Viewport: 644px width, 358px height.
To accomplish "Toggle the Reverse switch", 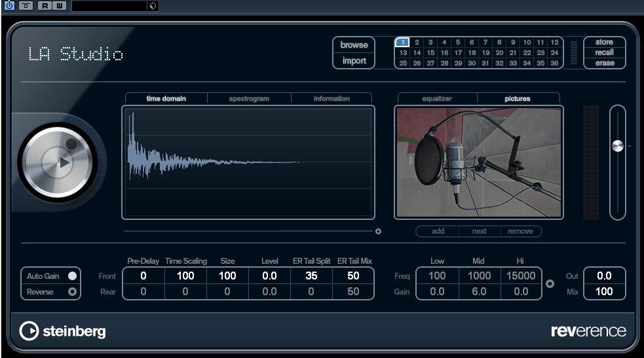I will 72,291.
